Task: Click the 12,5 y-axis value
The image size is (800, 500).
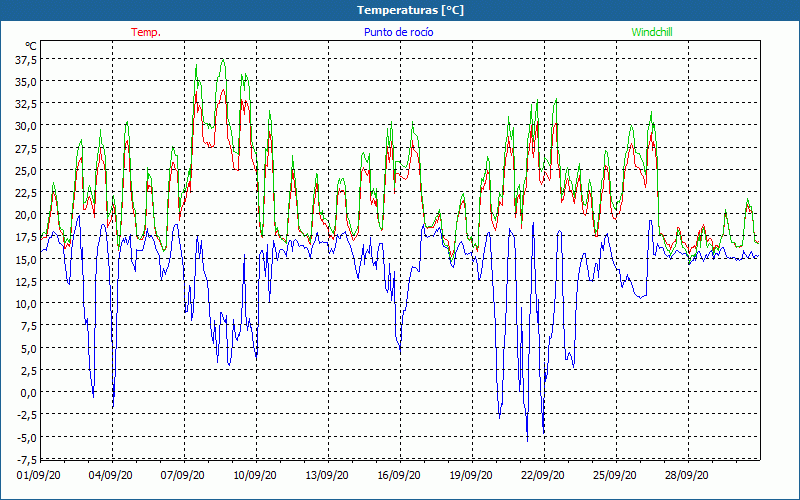Action: click(26, 281)
